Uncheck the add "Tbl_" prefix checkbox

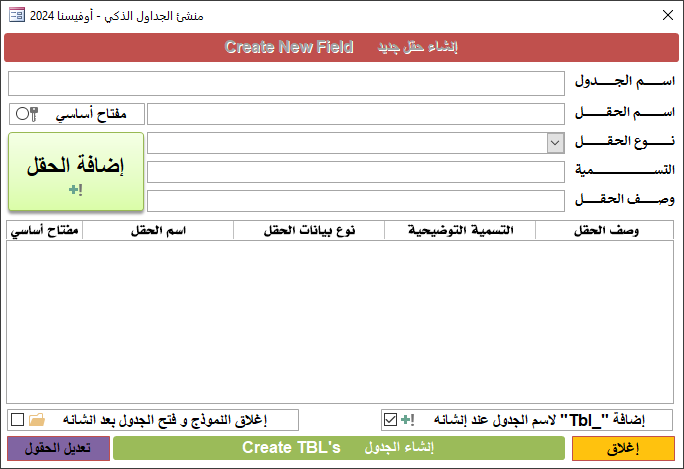(390, 419)
